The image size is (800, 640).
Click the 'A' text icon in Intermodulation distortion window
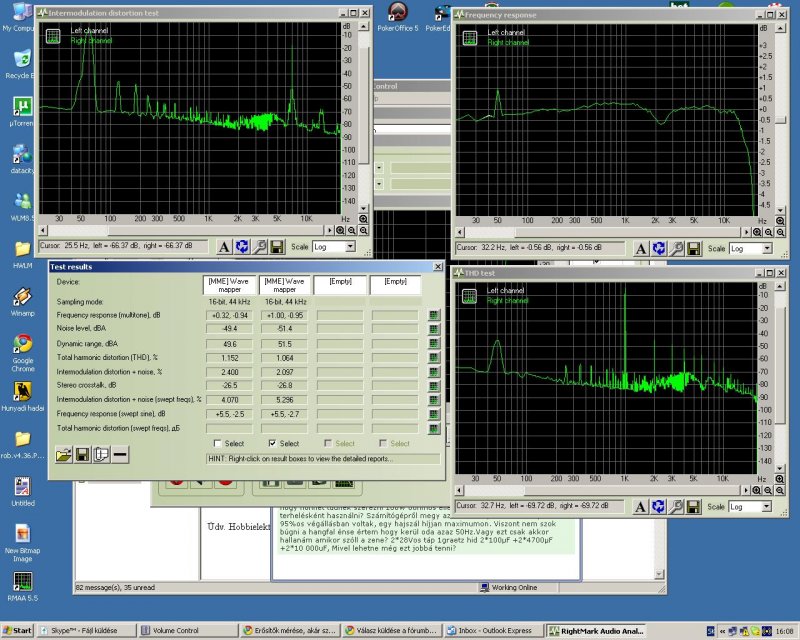[223, 247]
